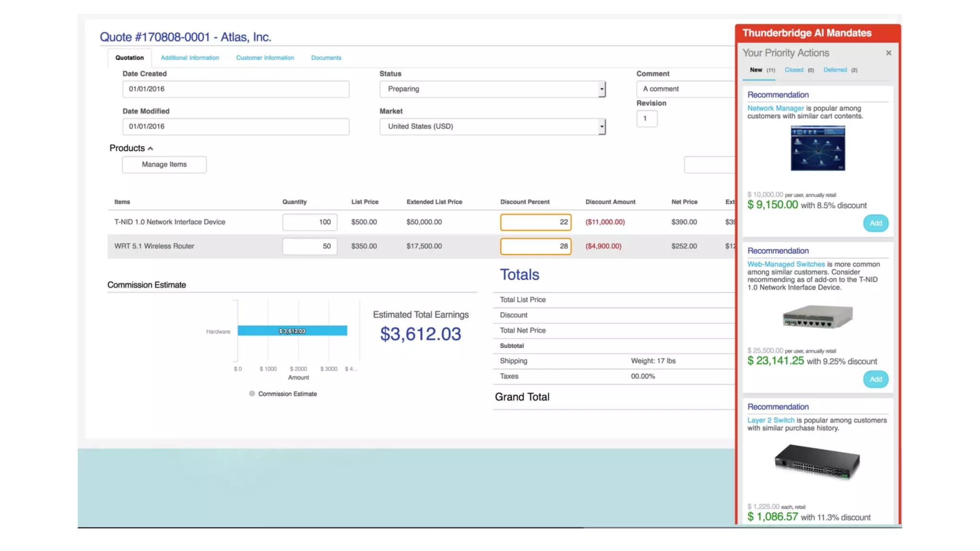This screenshot has height=551, width=980.
Task: Click the Manage Items button
Action: pos(164,165)
